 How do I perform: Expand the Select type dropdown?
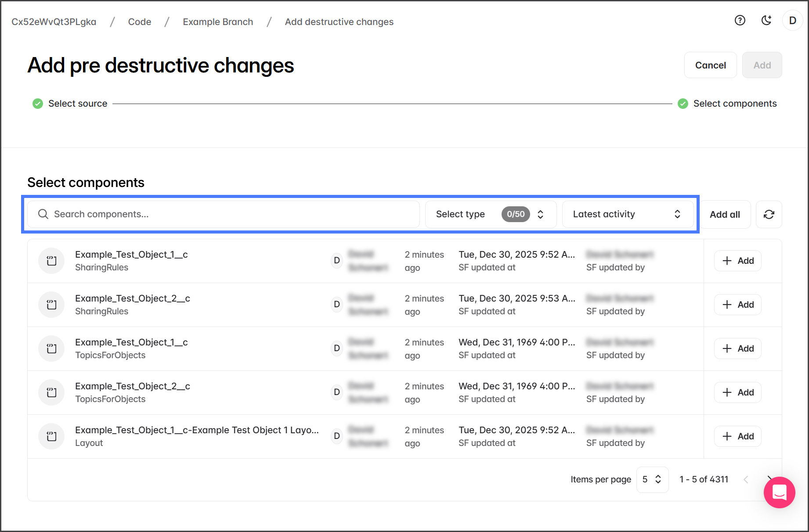pos(491,214)
